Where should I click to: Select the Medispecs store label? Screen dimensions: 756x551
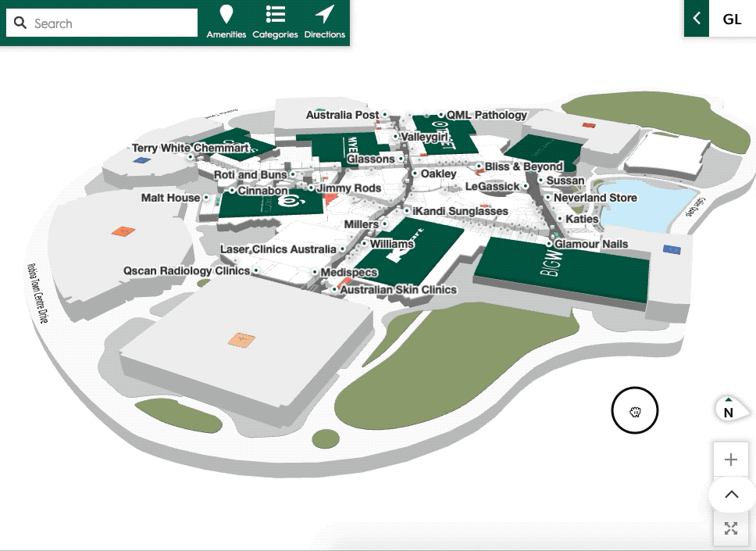click(349, 272)
